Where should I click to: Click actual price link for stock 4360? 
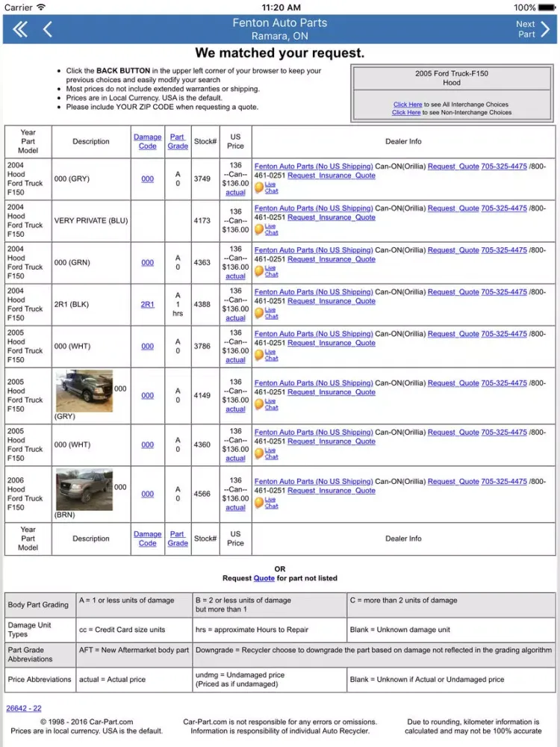click(x=235, y=459)
